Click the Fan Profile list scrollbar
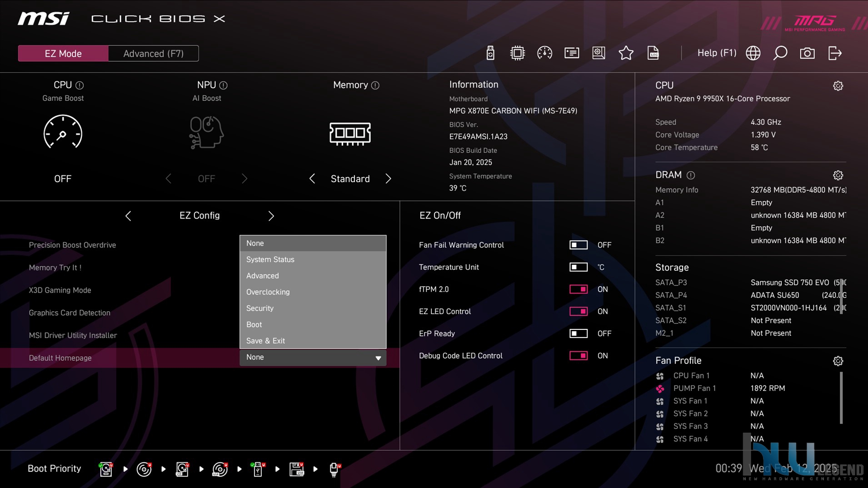This screenshot has height=488, width=868. pyautogui.click(x=841, y=398)
